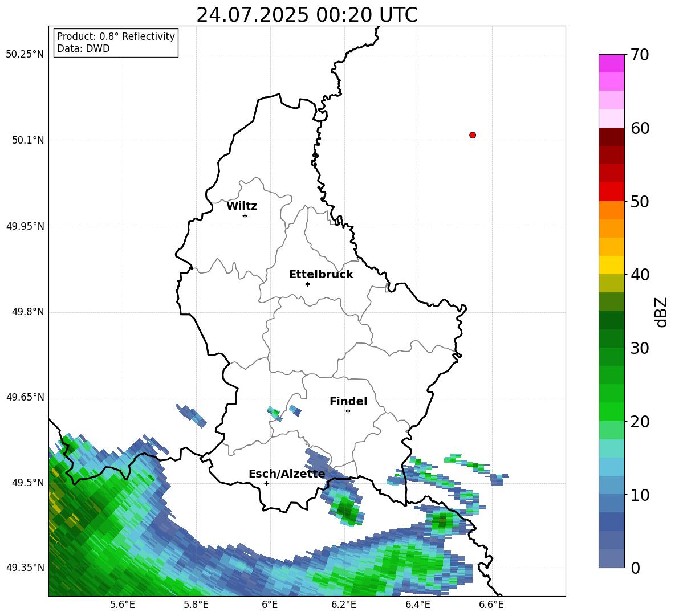Click the bright red colorbar swatch above 50

click(x=611, y=192)
